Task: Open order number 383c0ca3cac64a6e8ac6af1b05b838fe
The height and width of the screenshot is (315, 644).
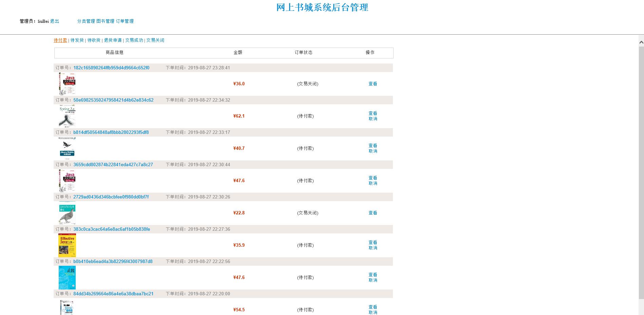Action: 112,229
